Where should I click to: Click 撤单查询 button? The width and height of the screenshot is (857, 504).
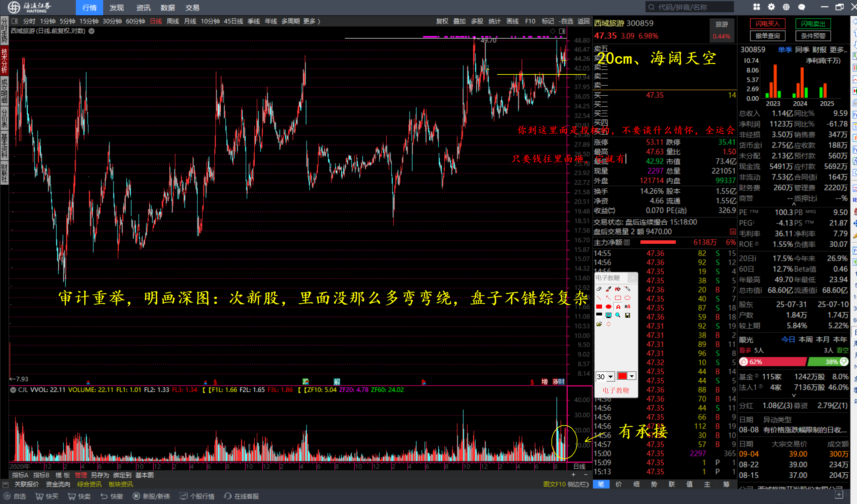tap(768, 36)
